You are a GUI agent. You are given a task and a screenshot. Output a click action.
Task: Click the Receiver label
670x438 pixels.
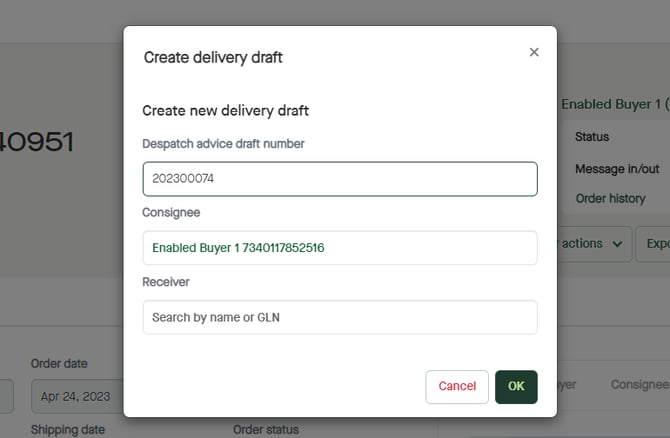coord(166,282)
